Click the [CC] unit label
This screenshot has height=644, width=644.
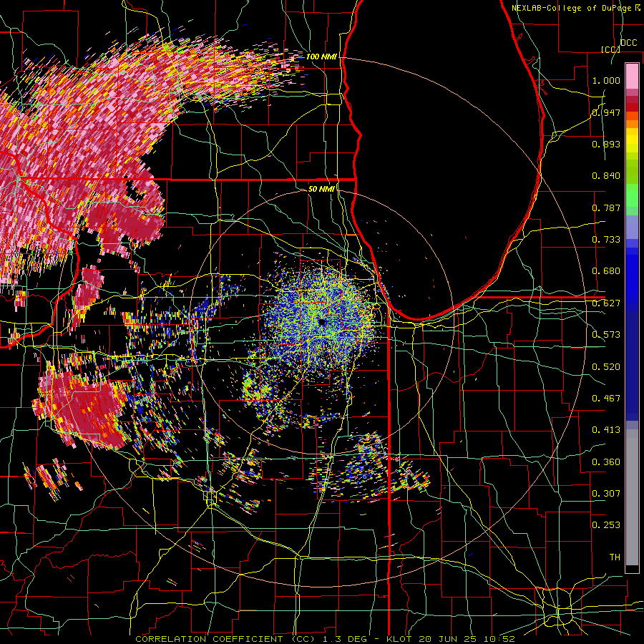click(x=610, y=49)
